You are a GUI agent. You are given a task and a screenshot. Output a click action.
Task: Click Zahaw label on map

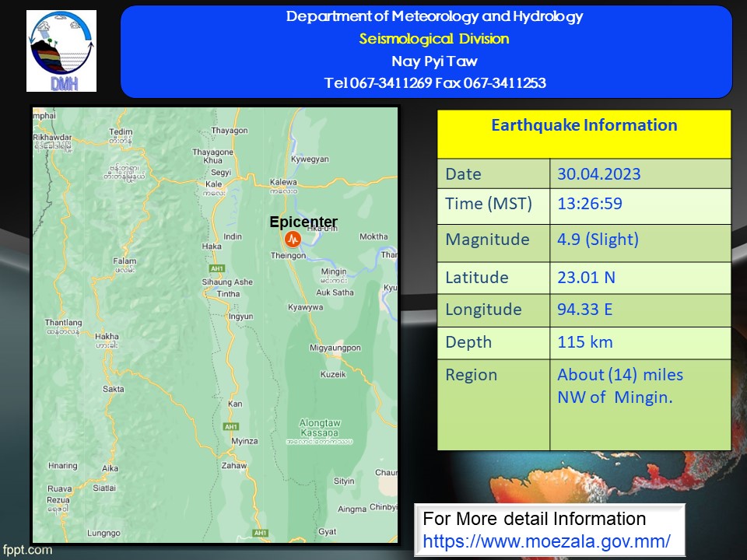point(234,465)
